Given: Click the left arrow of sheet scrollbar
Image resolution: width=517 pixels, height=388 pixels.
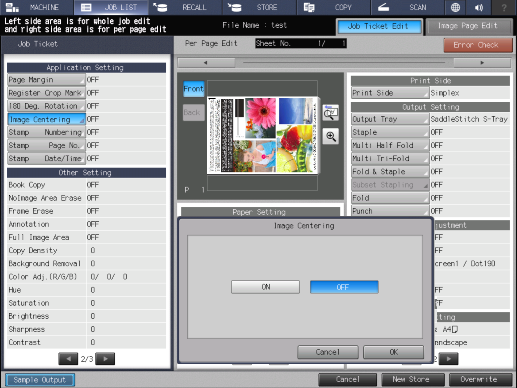Looking at the screenshot, I should coord(206,63).
